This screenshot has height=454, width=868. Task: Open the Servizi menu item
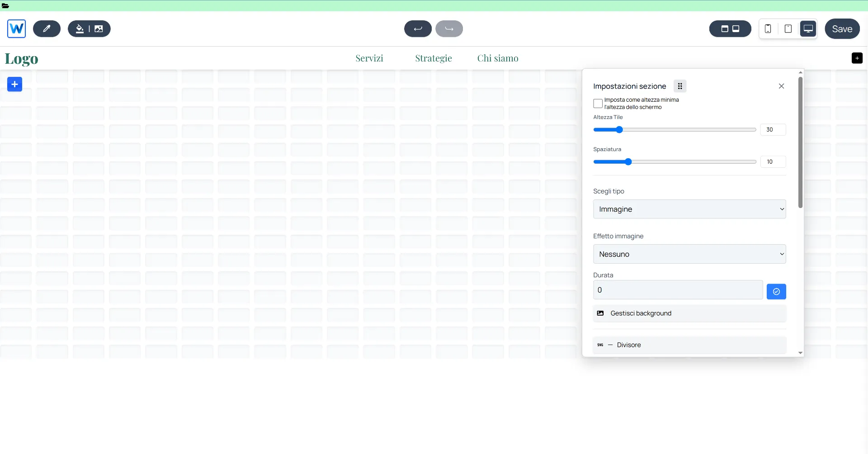[369, 58]
